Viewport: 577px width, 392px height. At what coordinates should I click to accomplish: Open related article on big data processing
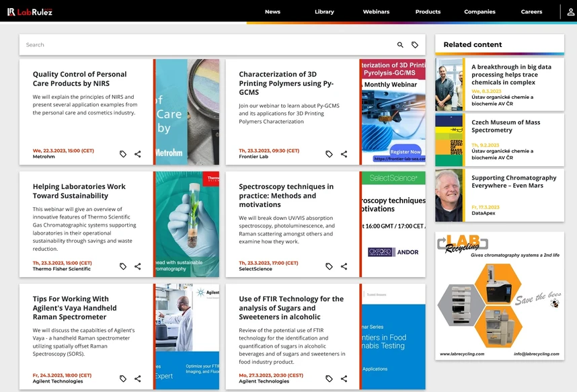coord(511,75)
